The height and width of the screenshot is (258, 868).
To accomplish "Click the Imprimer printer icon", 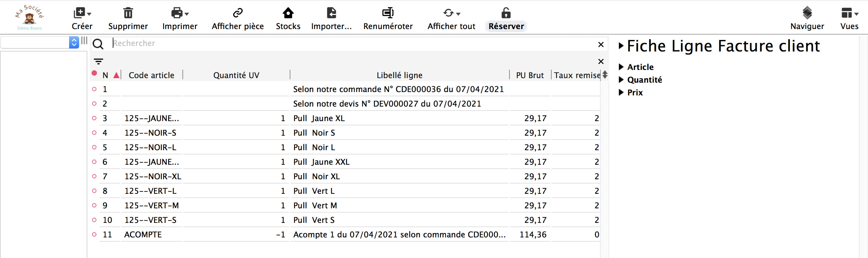I will coord(177,13).
